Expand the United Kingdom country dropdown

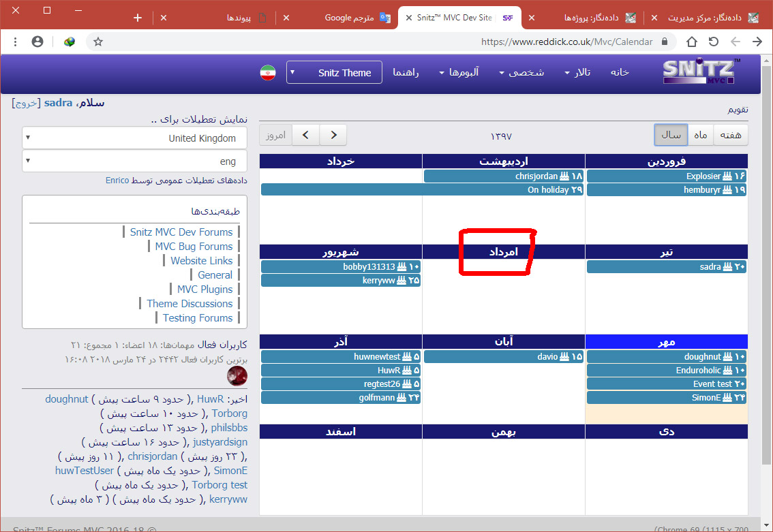point(134,138)
